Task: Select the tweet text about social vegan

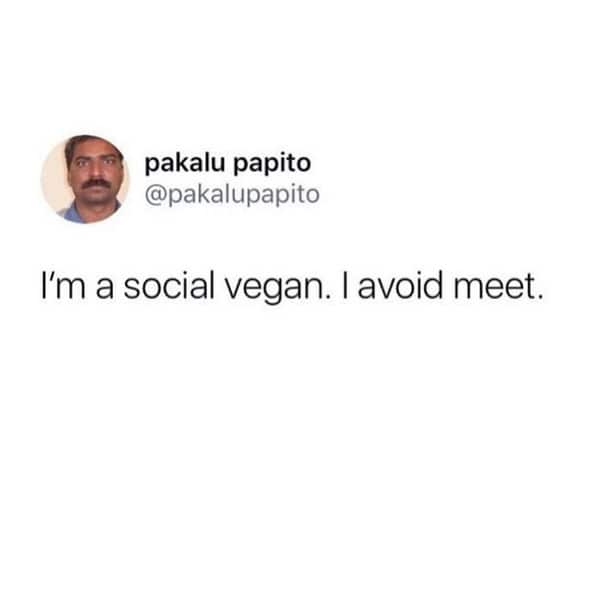Action: tap(292, 285)
